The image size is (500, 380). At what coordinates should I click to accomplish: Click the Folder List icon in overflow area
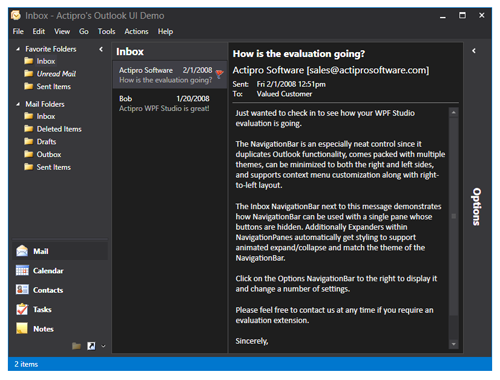coord(76,346)
